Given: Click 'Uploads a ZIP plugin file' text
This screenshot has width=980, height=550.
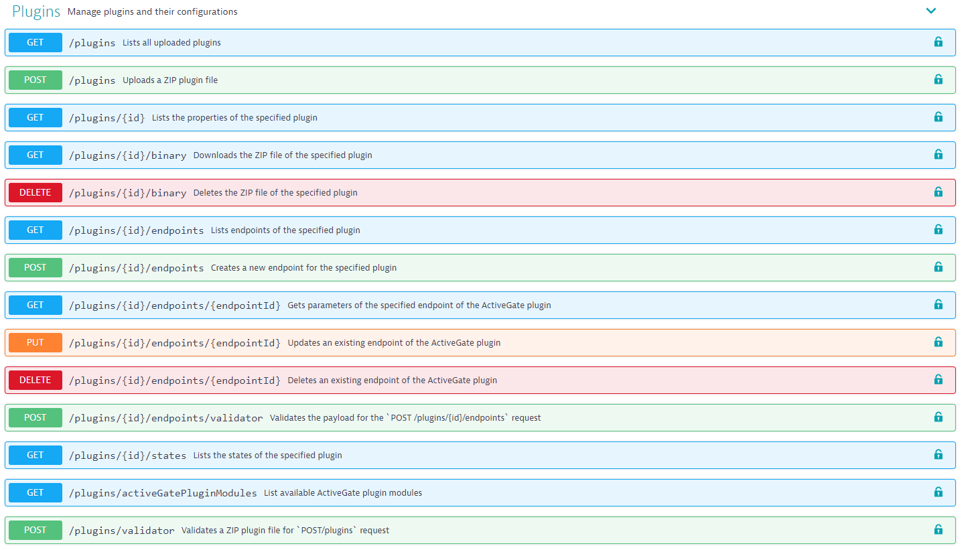Looking at the screenshot, I should click(x=170, y=80).
